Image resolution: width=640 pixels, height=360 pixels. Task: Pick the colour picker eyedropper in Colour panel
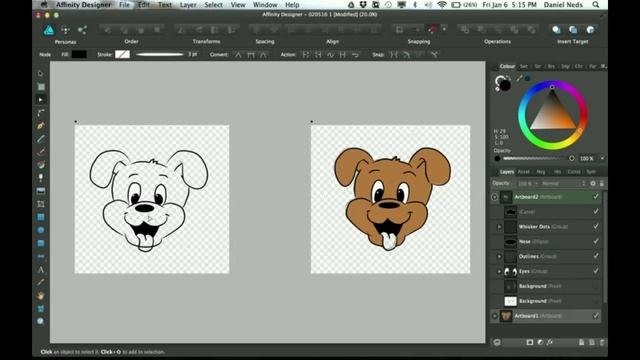pos(519,78)
